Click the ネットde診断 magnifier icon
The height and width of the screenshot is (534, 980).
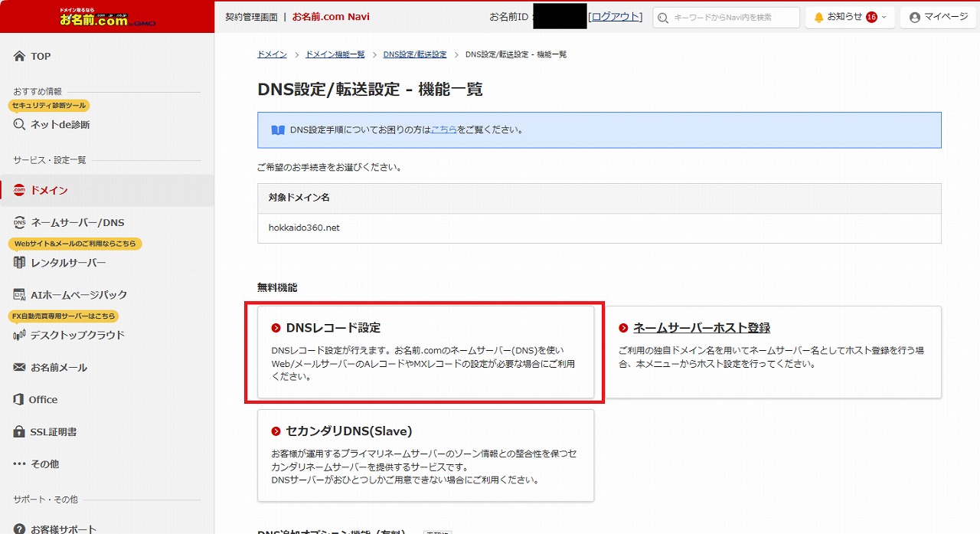pyautogui.click(x=19, y=124)
